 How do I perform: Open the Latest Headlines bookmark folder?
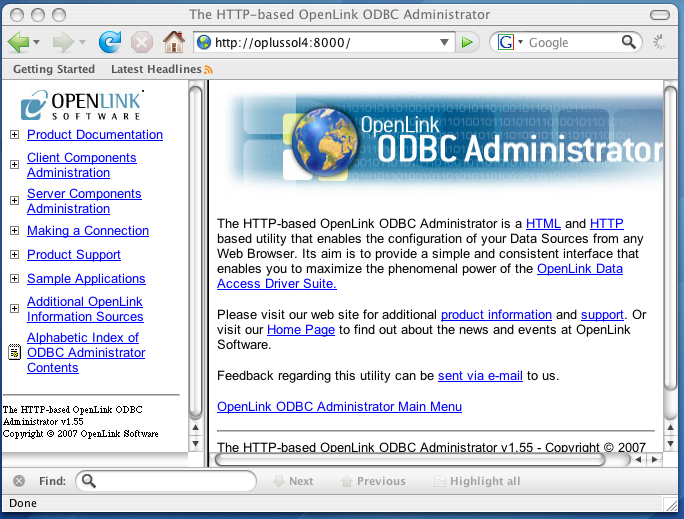pos(156,69)
